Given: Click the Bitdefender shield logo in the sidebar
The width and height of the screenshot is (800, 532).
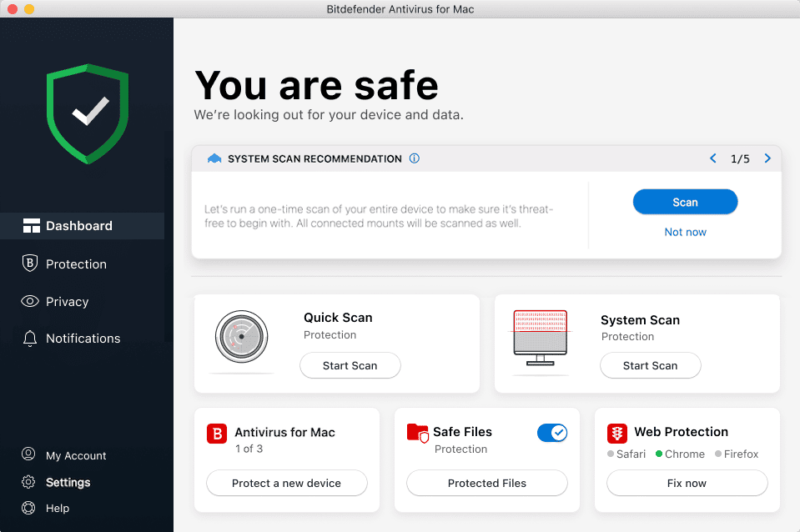Looking at the screenshot, I should pyautogui.click(x=87, y=113).
